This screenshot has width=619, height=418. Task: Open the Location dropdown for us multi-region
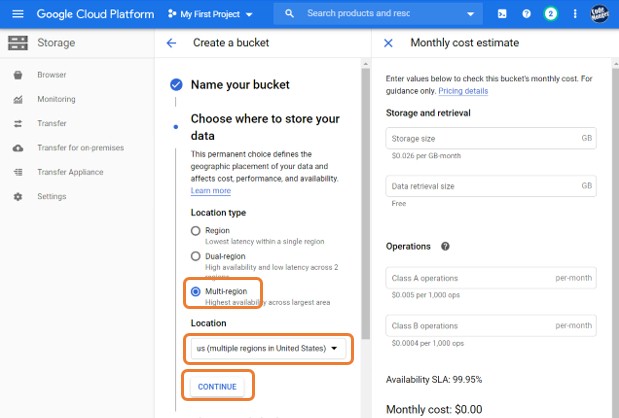coord(268,348)
